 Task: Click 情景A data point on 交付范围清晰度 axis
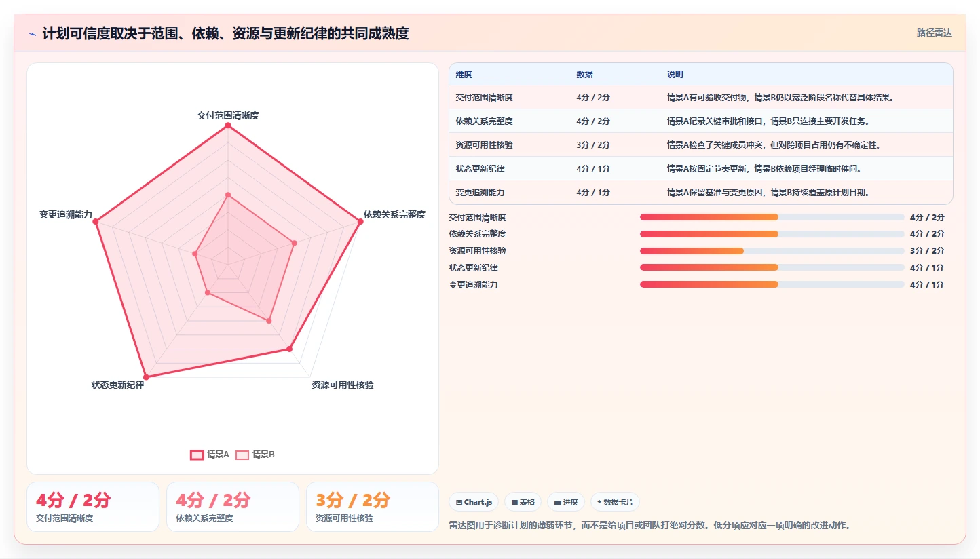(x=228, y=126)
